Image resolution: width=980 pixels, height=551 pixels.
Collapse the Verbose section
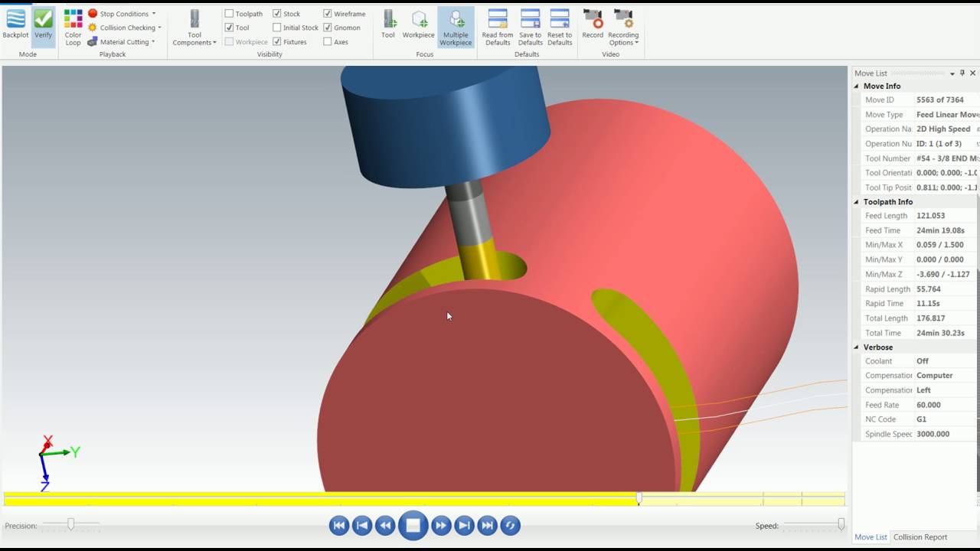click(857, 347)
